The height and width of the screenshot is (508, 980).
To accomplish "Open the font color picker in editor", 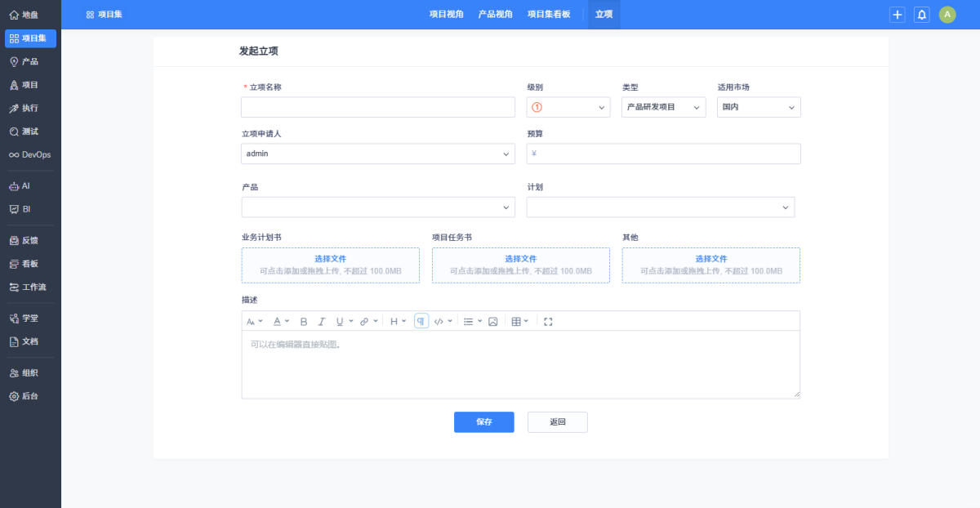I will point(280,322).
